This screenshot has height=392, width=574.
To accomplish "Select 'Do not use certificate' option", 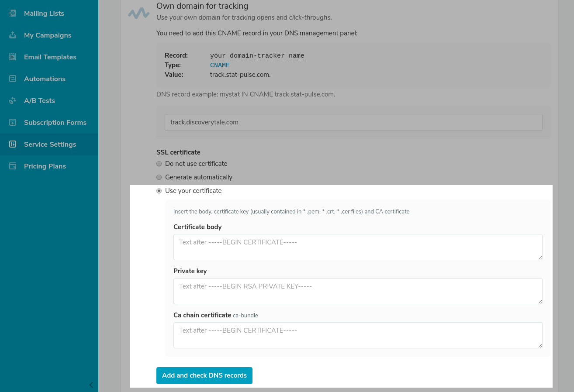I will click(159, 164).
